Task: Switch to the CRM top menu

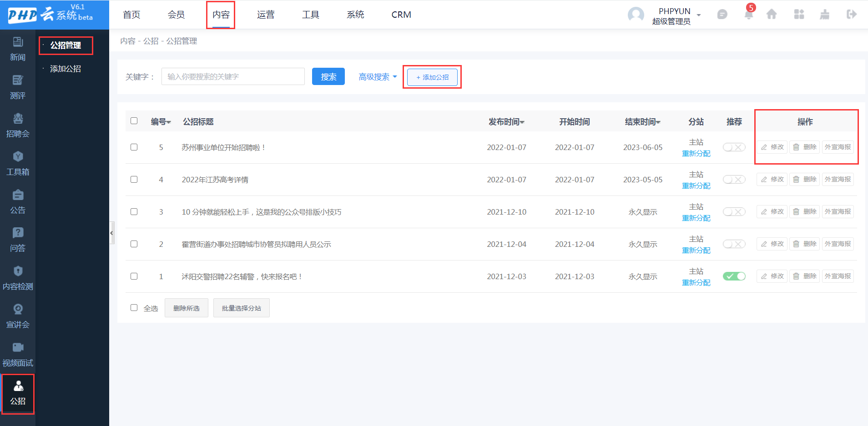Action: 401,15
